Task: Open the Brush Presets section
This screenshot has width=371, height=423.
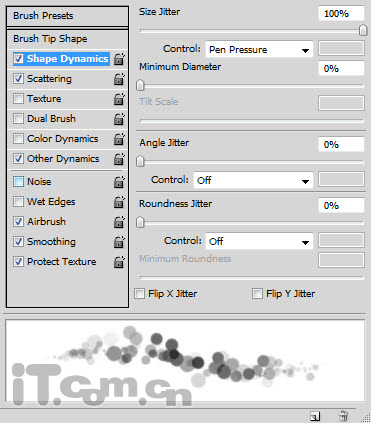Action: tap(67, 16)
